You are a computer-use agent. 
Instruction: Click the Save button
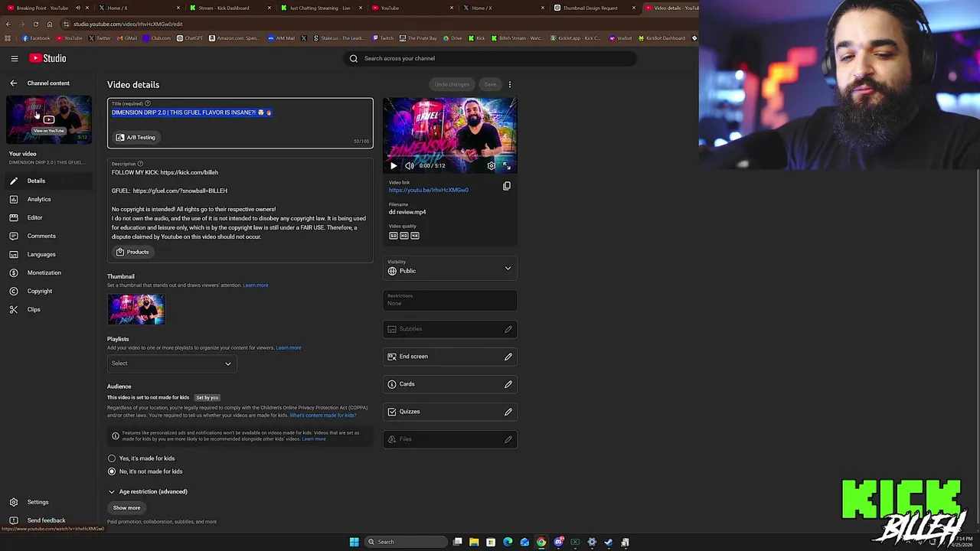coord(490,84)
